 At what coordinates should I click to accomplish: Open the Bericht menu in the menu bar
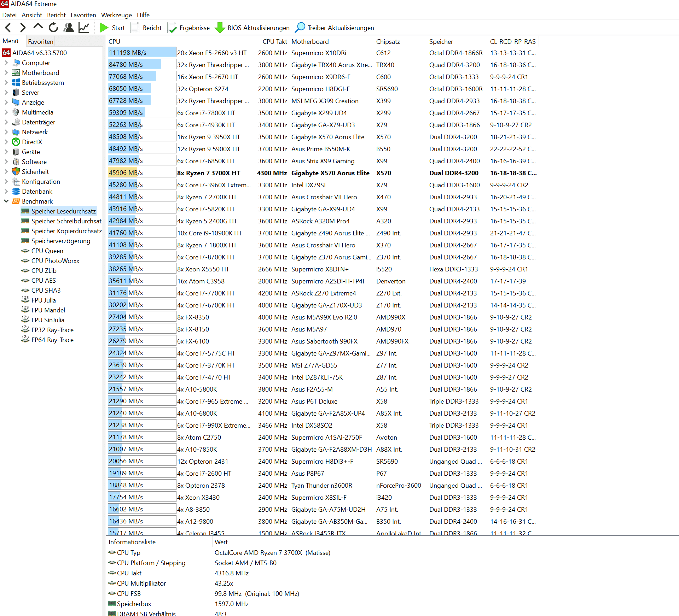pyautogui.click(x=56, y=15)
